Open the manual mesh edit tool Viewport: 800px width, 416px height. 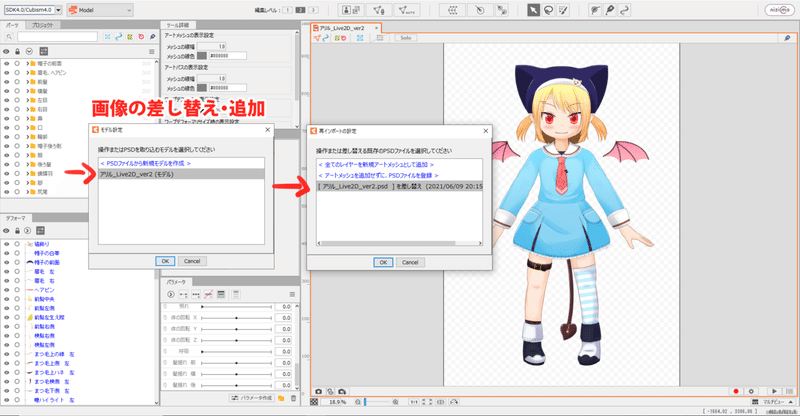tap(379, 10)
